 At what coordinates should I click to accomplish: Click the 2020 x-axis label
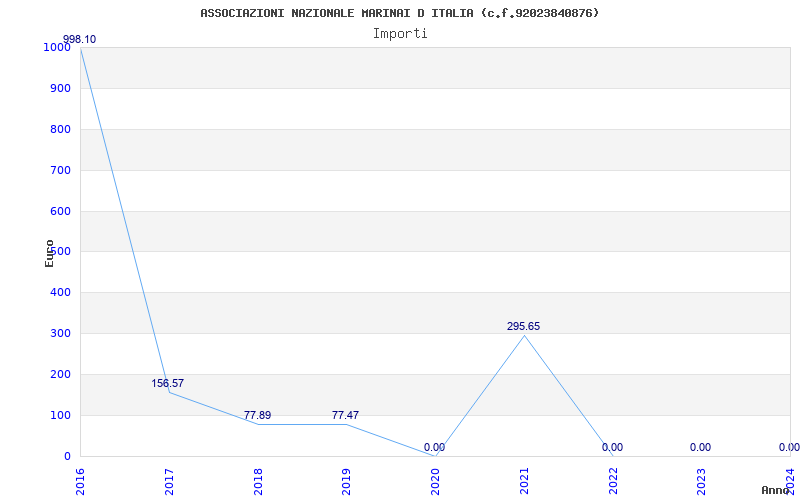[x=436, y=482]
